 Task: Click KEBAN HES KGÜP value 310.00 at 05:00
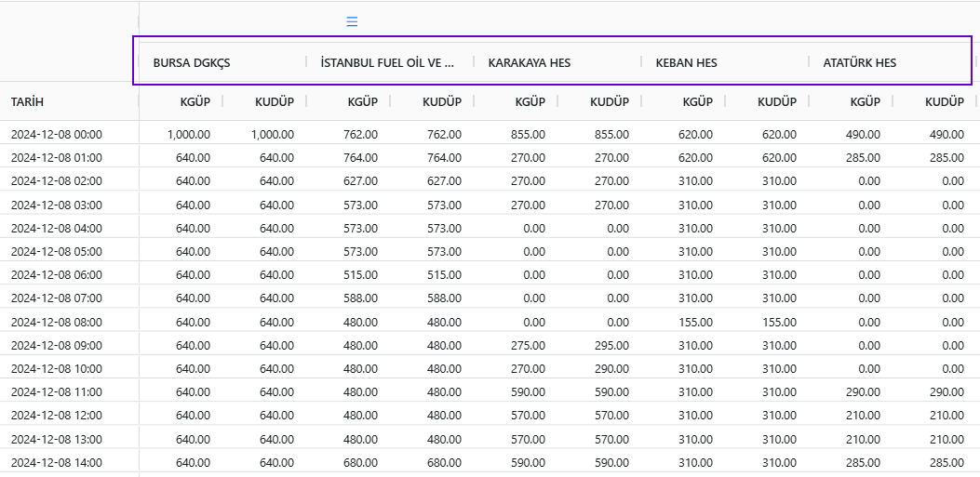click(x=695, y=252)
